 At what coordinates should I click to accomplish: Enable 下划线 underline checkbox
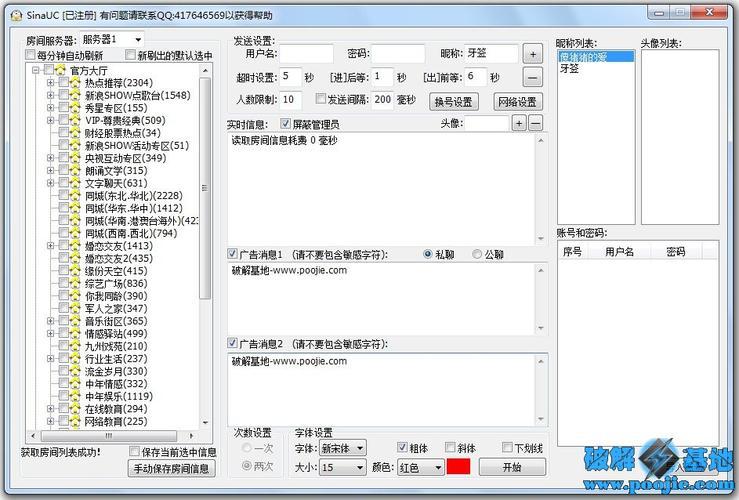tap(507, 447)
